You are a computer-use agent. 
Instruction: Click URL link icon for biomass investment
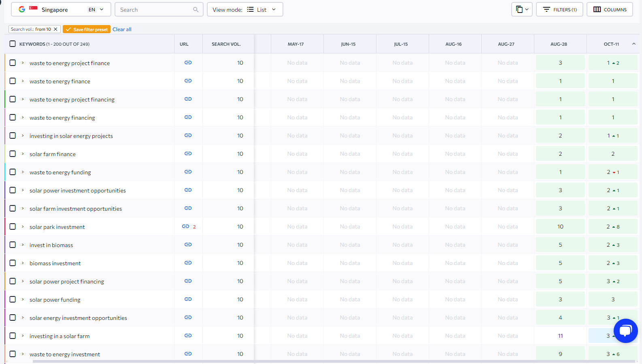click(x=188, y=263)
